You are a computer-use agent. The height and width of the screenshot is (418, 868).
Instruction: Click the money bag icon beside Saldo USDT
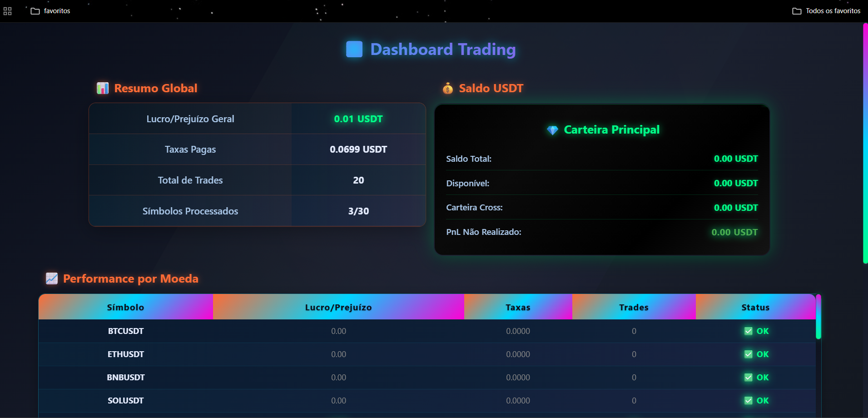tap(448, 88)
